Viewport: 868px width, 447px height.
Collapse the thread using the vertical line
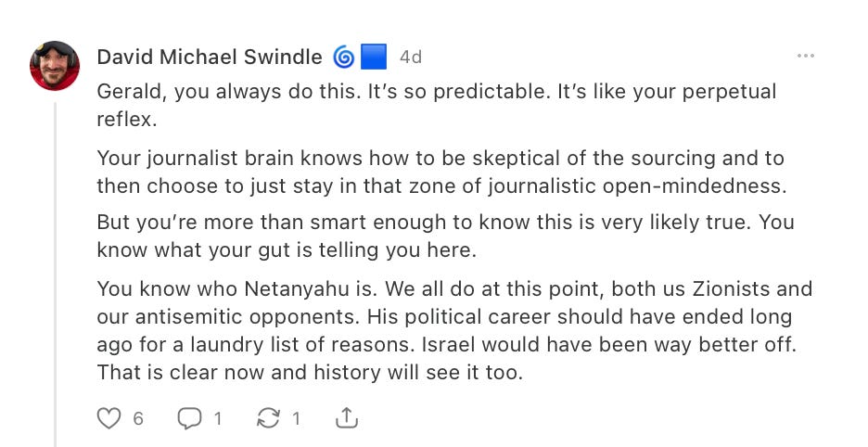pyautogui.click(x=55, y=275)
